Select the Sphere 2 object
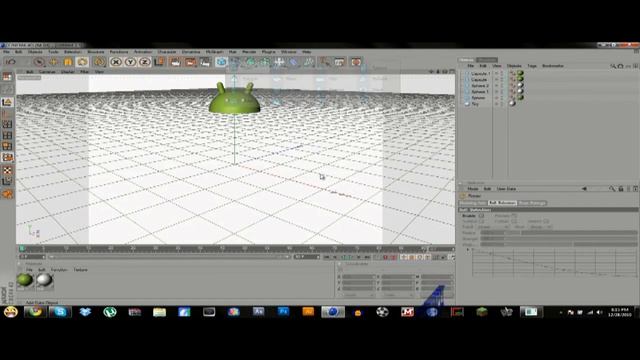This screenshot has height=360, width=640. [480, 86]
